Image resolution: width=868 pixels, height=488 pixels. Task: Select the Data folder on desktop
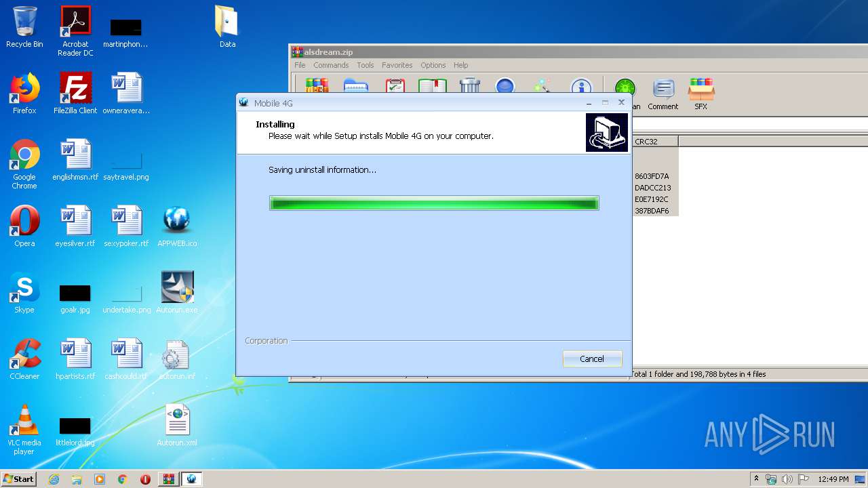click(x=227, y=27)
